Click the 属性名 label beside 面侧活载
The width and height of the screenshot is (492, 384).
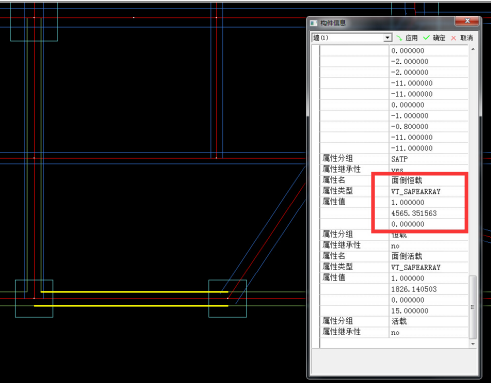334,256
